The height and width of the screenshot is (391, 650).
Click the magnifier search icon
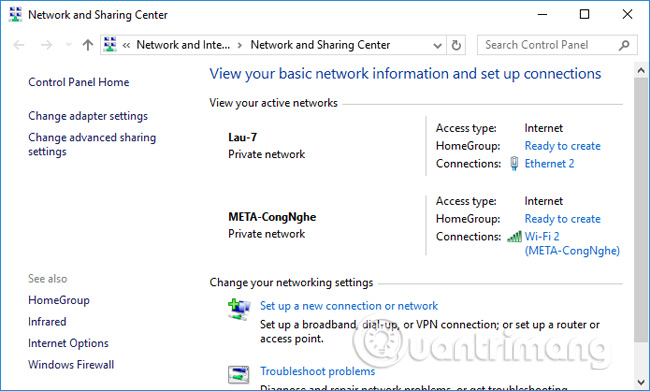624,45
